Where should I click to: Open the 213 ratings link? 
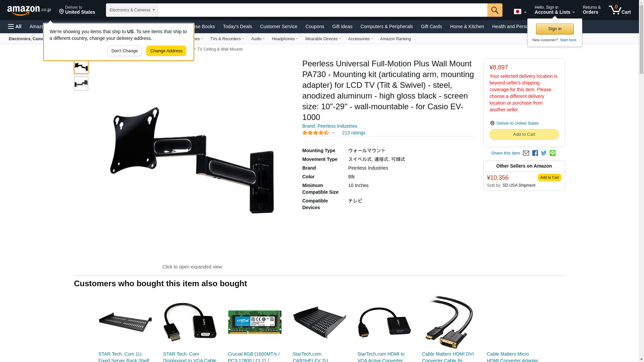tap(354, 133)
